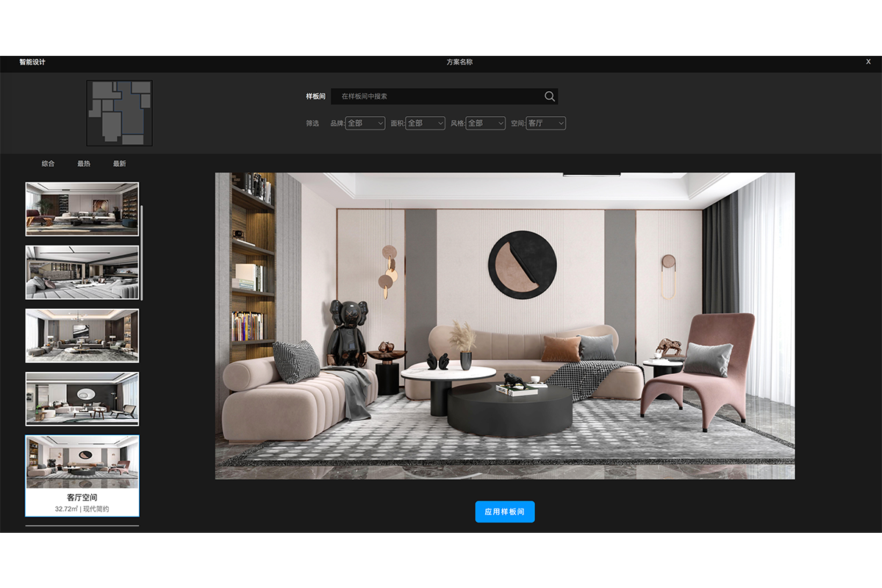Click the floor plan layout thumbnail
This screenshot has height=588, width=882.
pos(119,113)
